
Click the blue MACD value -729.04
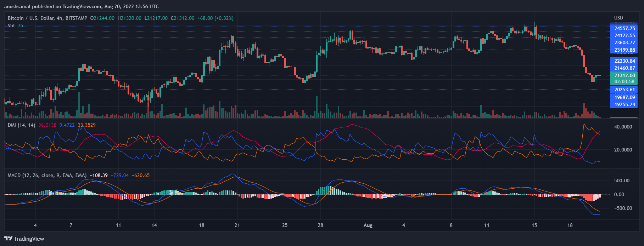[120, 175]
